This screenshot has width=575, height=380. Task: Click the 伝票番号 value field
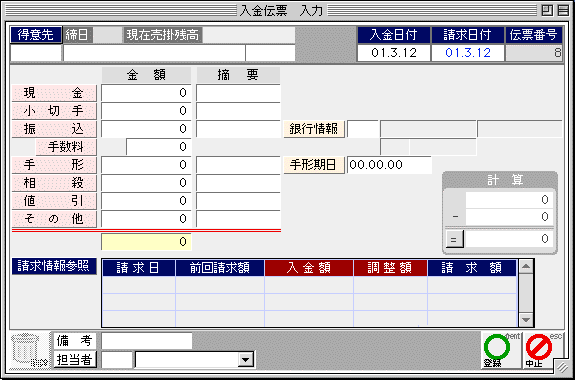coord(534,53)
